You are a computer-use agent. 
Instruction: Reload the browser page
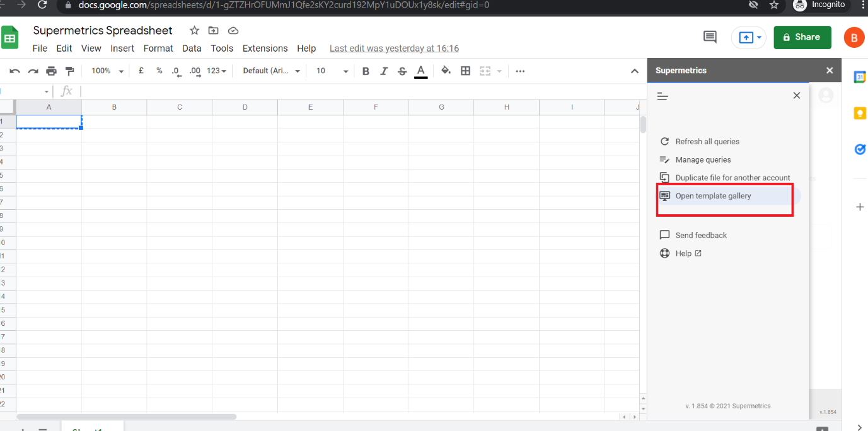[42, 4]
